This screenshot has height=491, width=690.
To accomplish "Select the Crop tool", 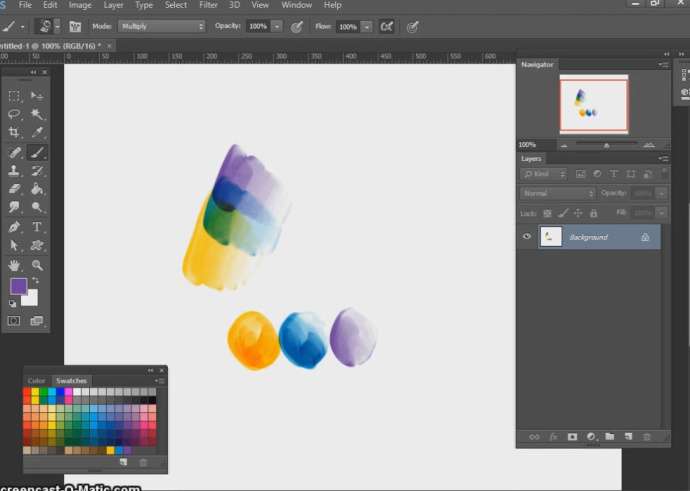I will [x=15, y=133].
